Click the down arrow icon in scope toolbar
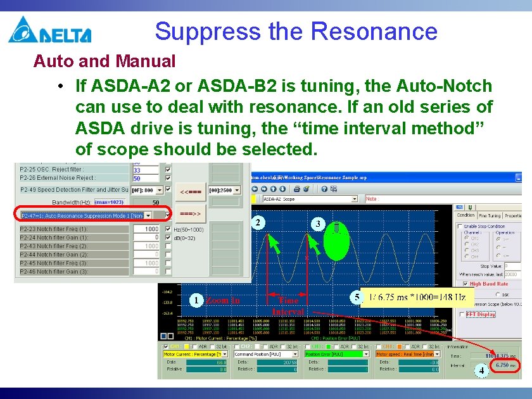This screenshot has height=399, width=532. pos(282,189)
